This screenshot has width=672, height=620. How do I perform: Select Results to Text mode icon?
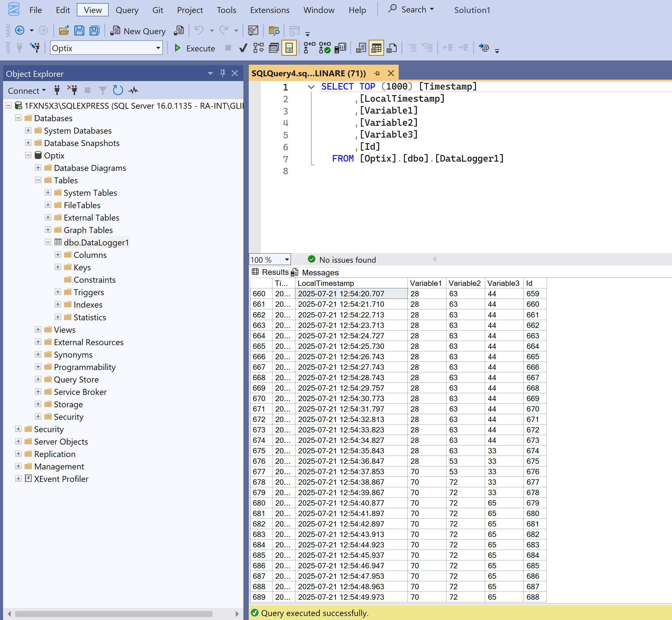pos(361,48)
